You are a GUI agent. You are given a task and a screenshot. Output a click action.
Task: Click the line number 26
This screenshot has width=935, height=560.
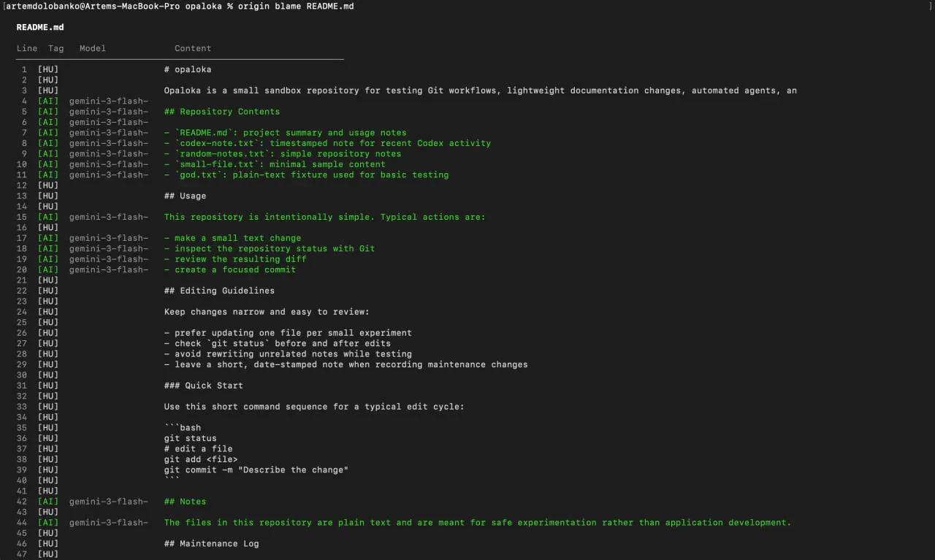coord(22,333)
